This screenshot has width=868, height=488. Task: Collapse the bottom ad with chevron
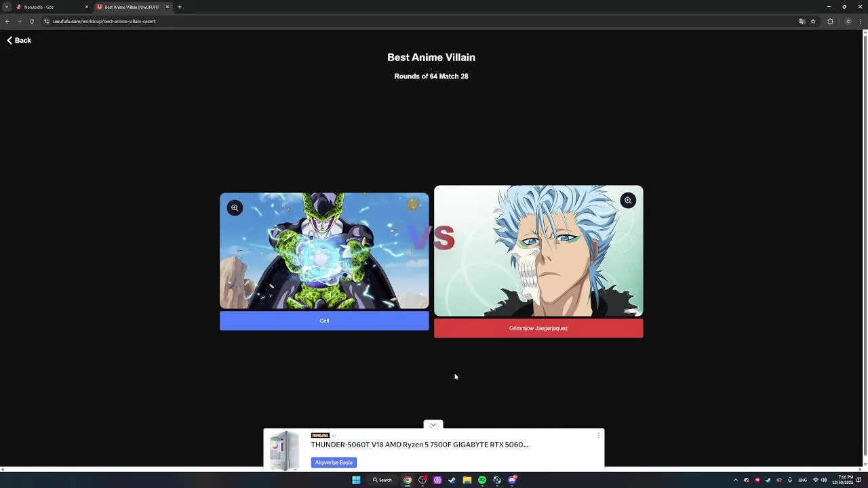coord(433,425)
